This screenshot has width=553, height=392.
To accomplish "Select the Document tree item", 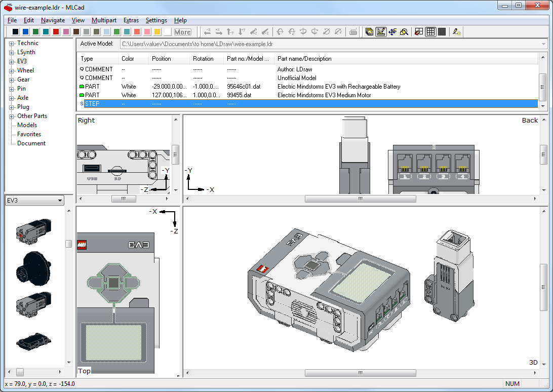I will [31, 143].
